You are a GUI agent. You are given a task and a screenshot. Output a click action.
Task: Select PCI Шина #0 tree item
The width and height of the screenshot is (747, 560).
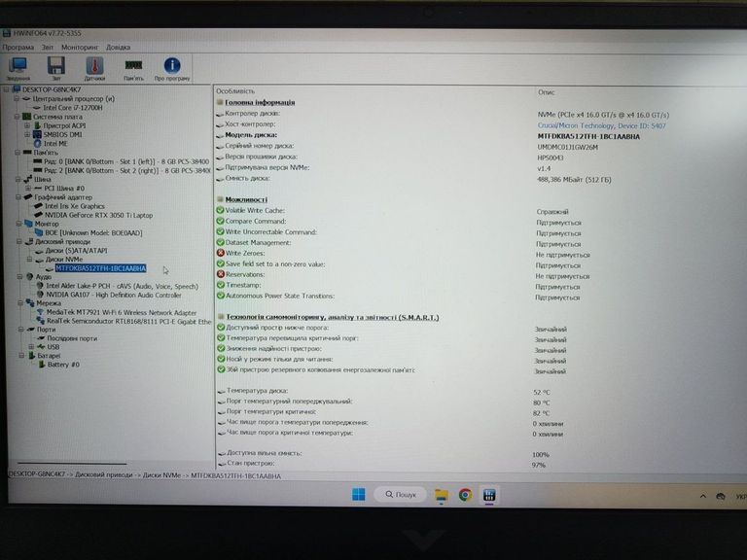point(64,188)
